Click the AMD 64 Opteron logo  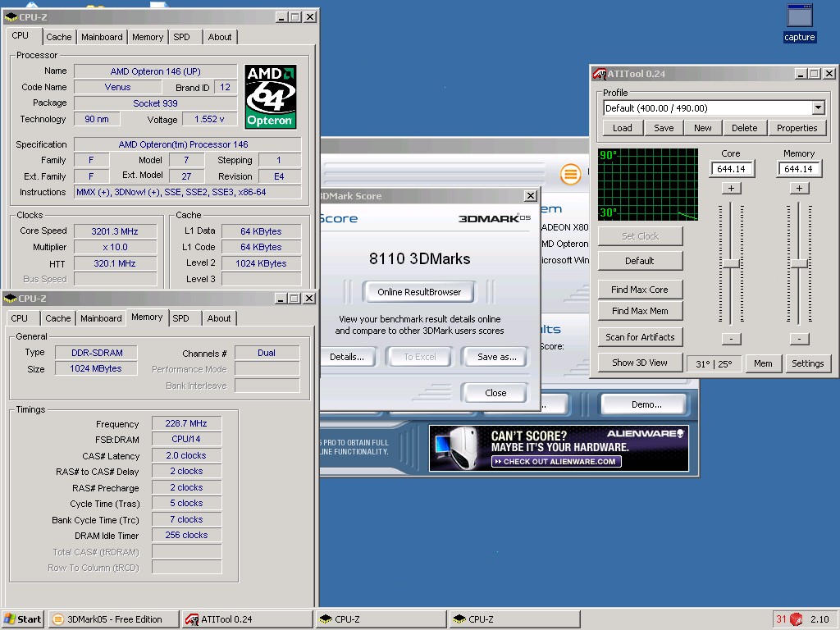(271, 97)
